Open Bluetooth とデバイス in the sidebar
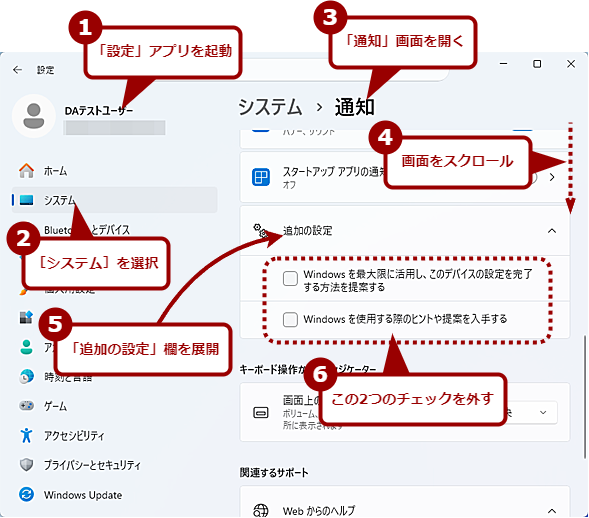The height and width of the screenshot is (518, 589). pyautogui.click(x=86, y=230)
